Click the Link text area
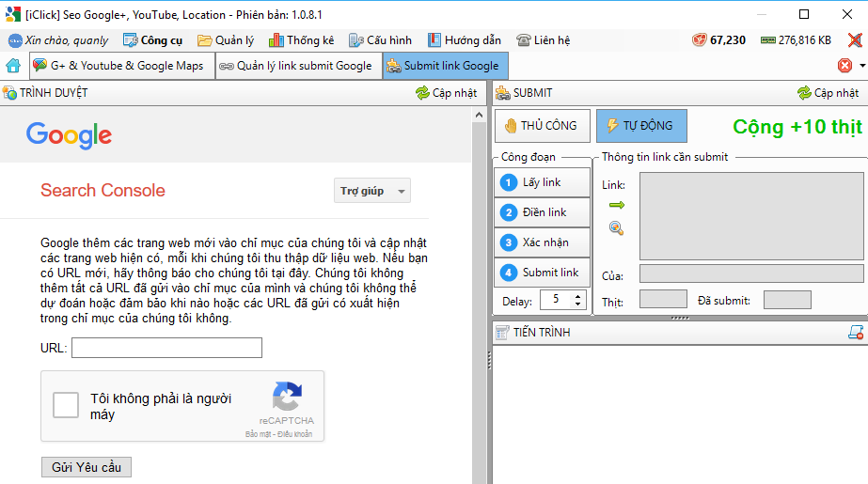The height and width of the screenshot is (484, 868). 751,216
